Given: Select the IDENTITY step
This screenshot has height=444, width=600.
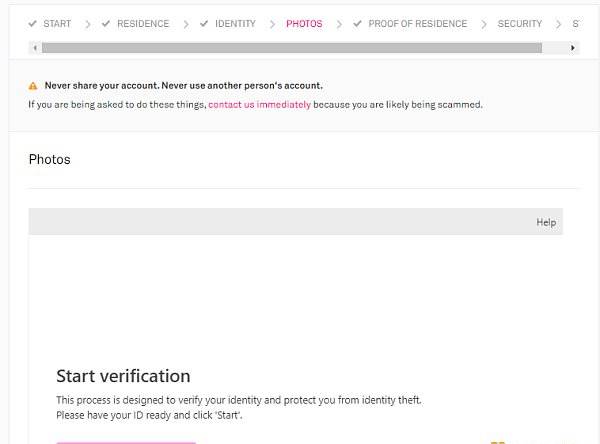Looking at the screenshot, I should coord(235,24).
